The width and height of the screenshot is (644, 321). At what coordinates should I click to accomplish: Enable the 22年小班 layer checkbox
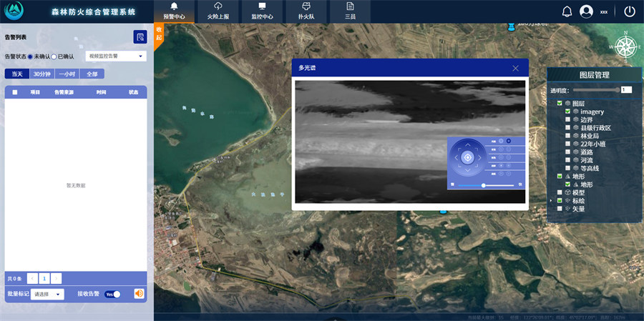pyautogui.click(x=567, y=144)
